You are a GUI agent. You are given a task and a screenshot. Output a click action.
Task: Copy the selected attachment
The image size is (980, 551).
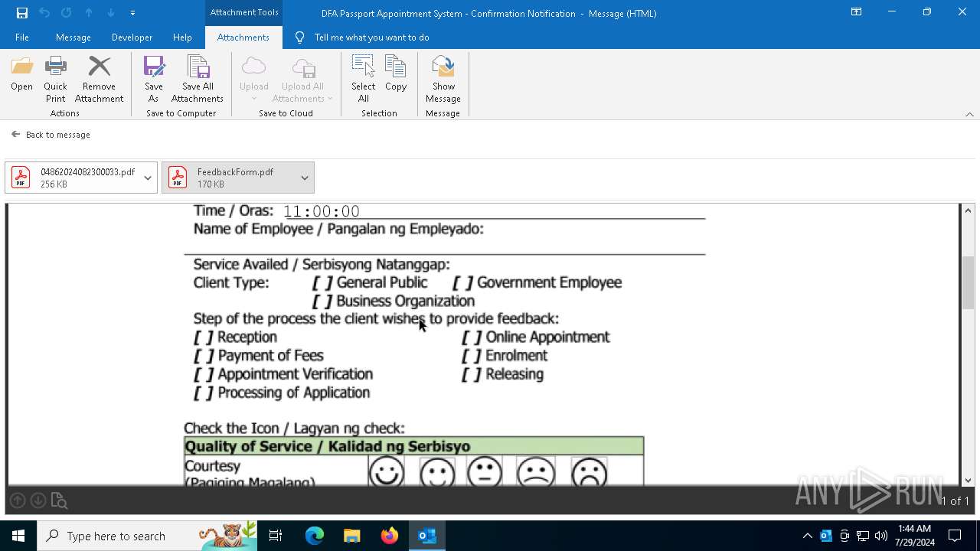[x=396, y=74]
